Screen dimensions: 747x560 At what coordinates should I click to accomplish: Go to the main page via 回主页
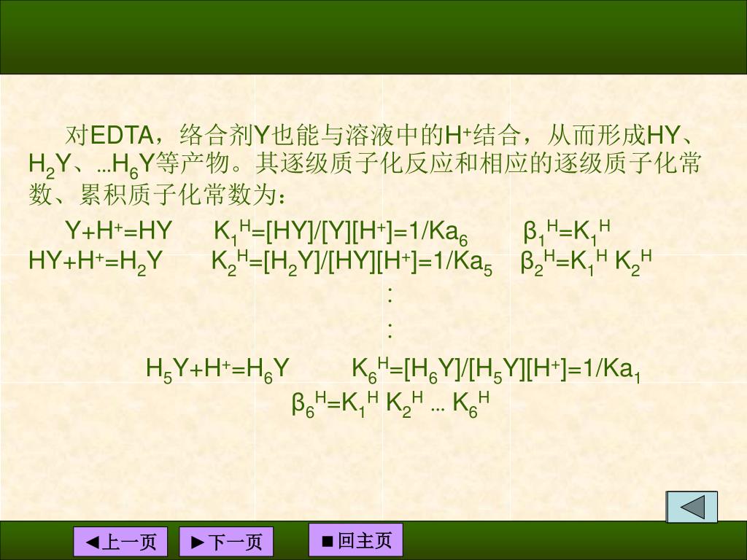[x=356, y=540]
